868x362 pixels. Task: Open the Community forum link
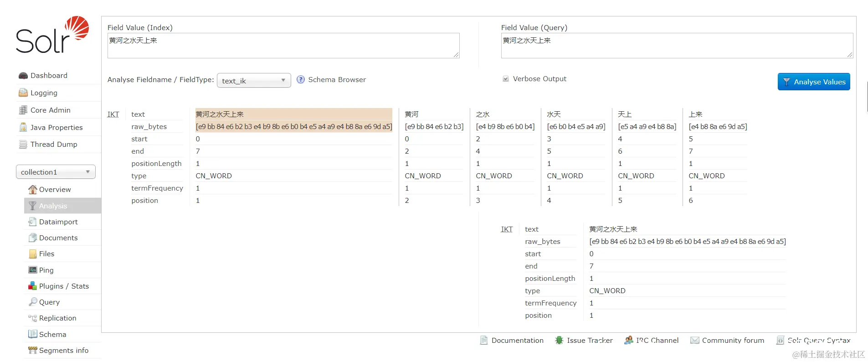pyautogui.click(x=733, y=341)
